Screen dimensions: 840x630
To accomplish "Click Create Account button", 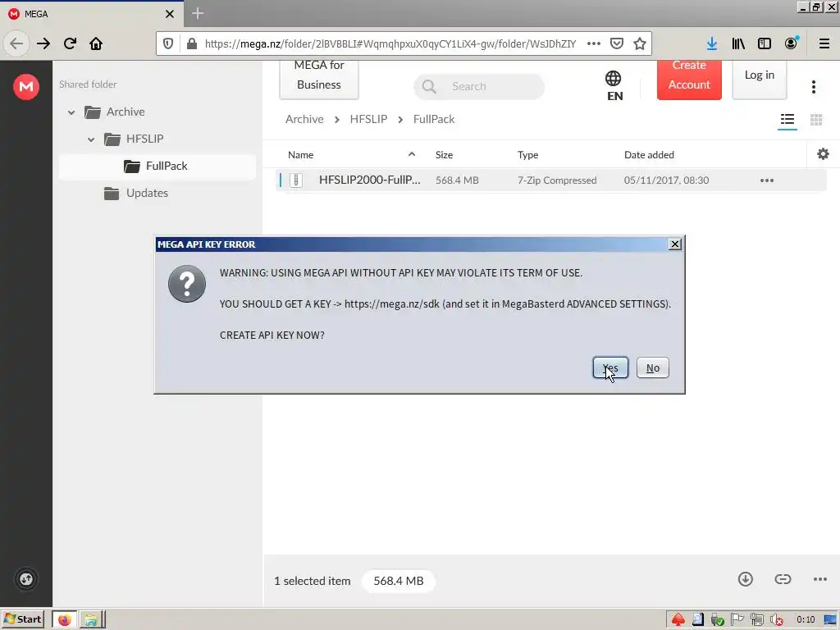I will pos(689,78).
